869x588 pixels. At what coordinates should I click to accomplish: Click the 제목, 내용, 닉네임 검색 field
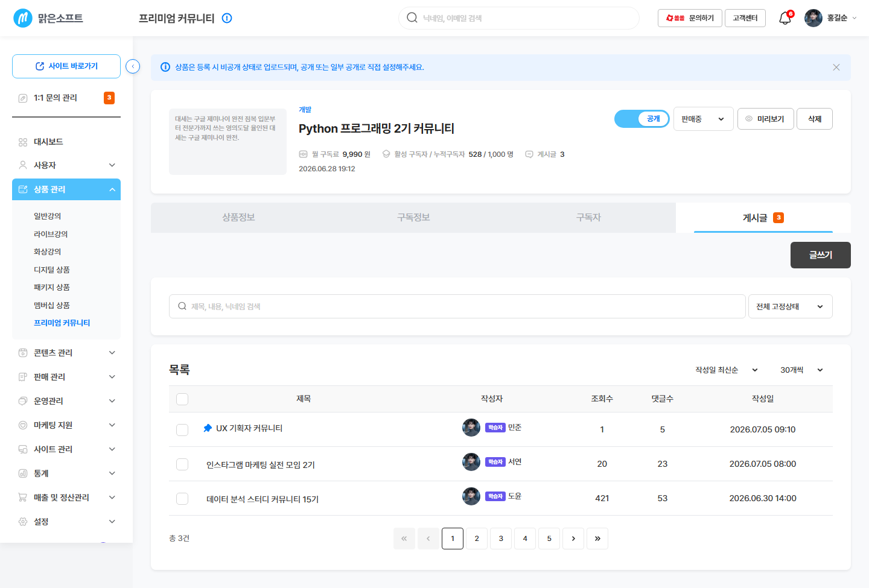(457, 306)
